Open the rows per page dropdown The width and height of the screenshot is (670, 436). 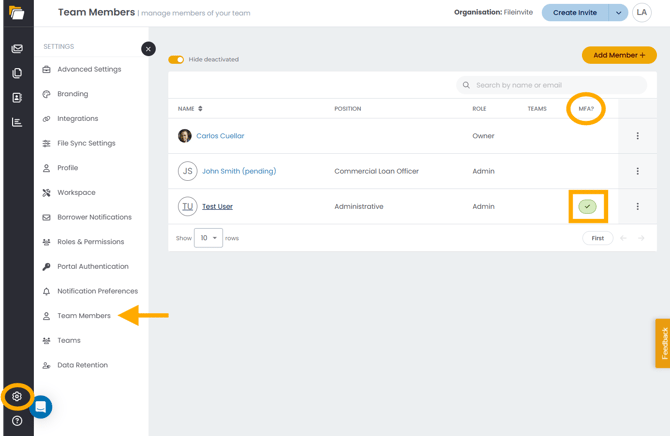(208, 238)
